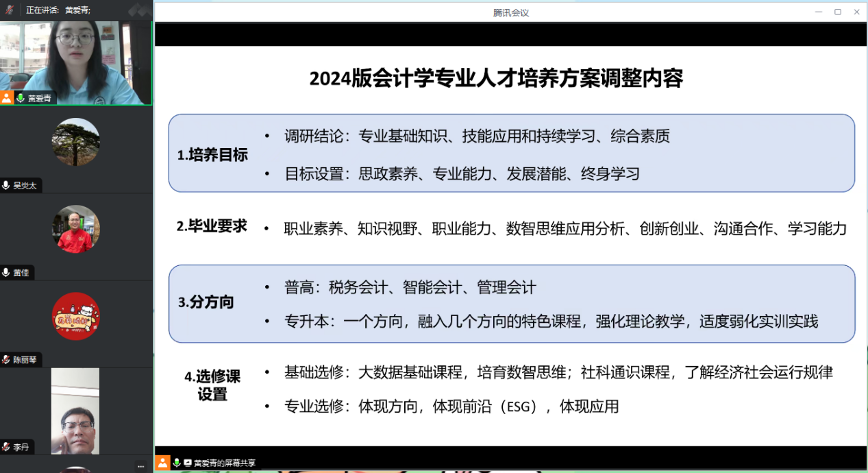Select 陈丽琴's red cartoon avatar

point(75,316)
